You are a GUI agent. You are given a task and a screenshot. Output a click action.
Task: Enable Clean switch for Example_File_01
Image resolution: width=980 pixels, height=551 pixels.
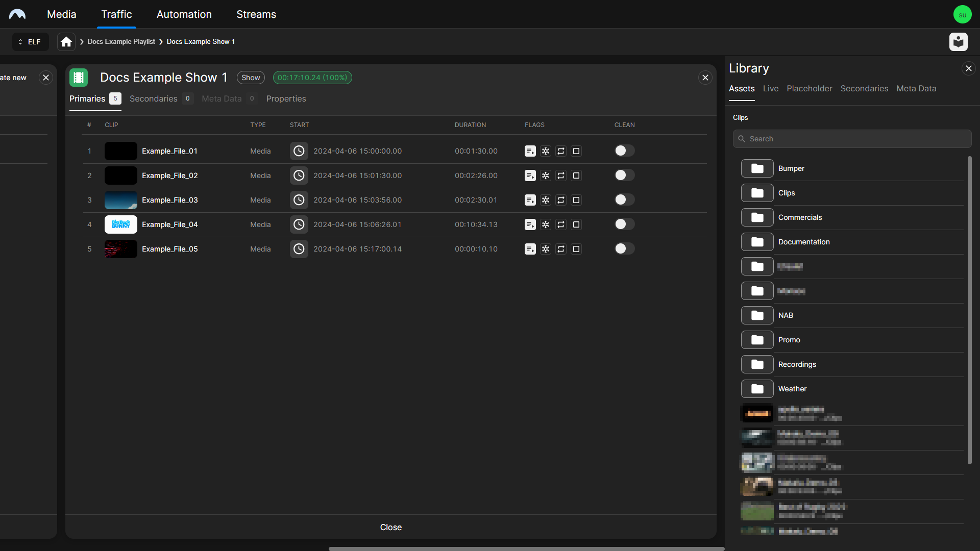pyautogui.click(x=624, y=151)
